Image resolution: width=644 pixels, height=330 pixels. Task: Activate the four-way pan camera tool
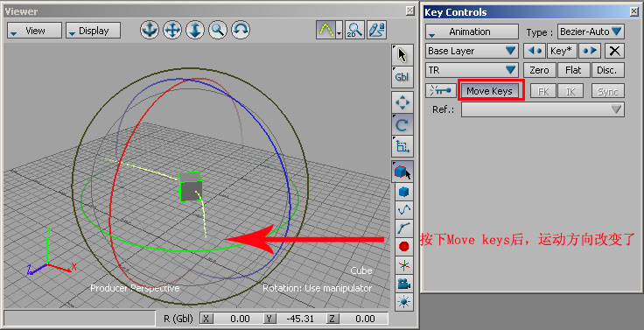pos(172,30)
